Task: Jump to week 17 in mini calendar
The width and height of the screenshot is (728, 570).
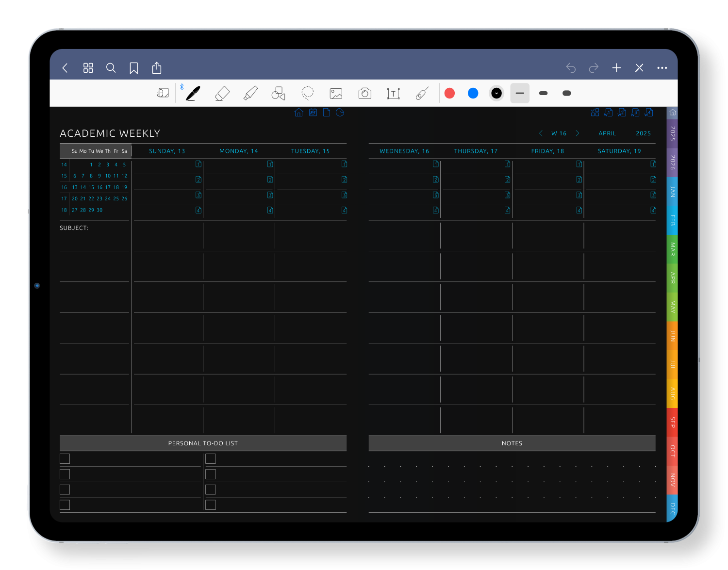Action: [x=64, y=199]
